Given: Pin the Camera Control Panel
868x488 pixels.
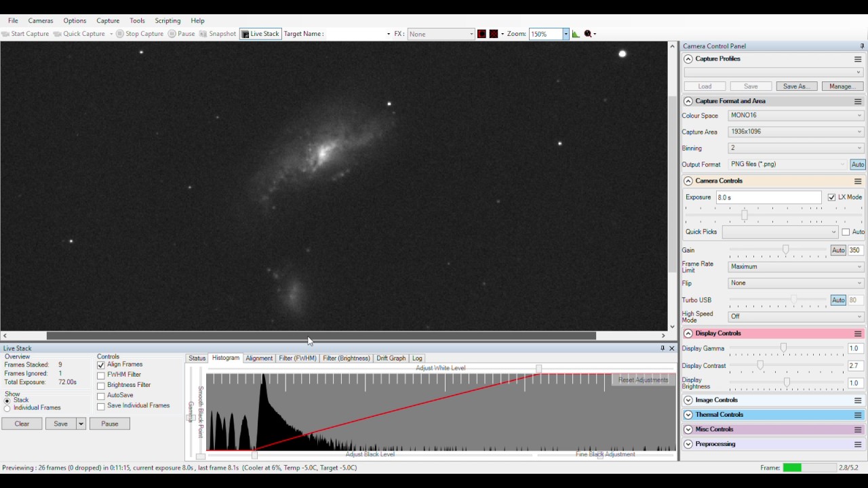Looking at the screenshot, I should (x=862, y=46).
